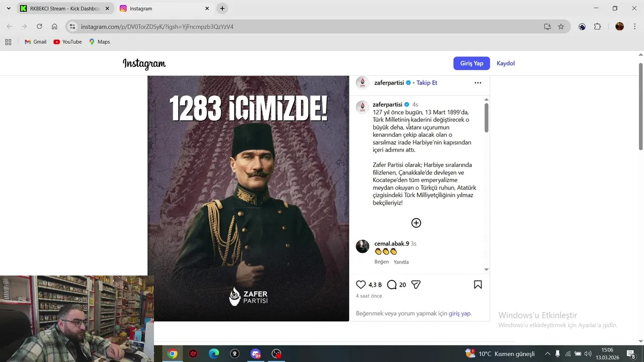The height and width of the screenshot is (362, 644).
Task: Click the microphone tray icon
Action: [557, 354]
